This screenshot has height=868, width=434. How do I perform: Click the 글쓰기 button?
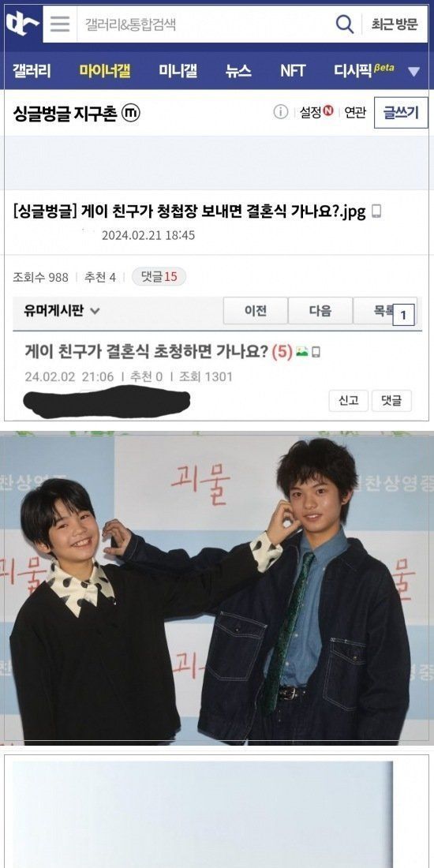pos(401,112)
